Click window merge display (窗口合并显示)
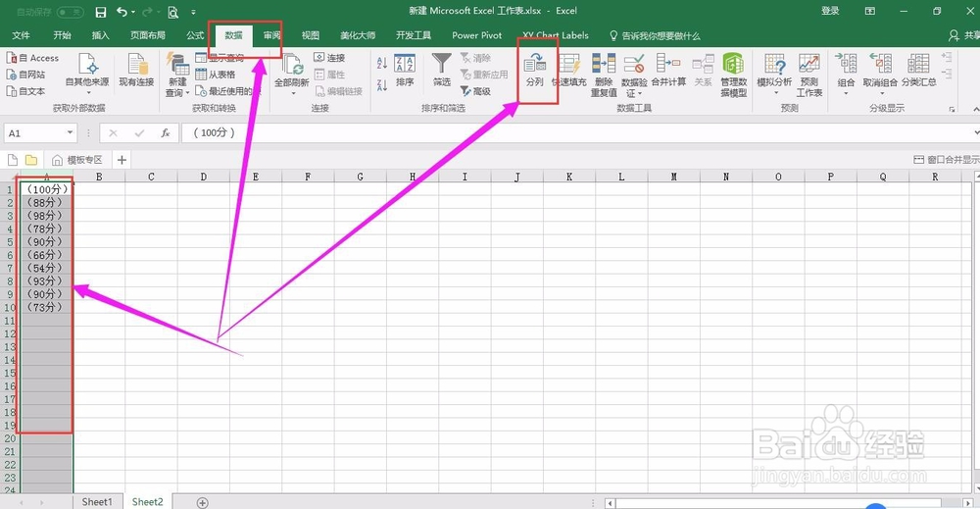Screen dimensions: 980x509 [x=947, y=160]
